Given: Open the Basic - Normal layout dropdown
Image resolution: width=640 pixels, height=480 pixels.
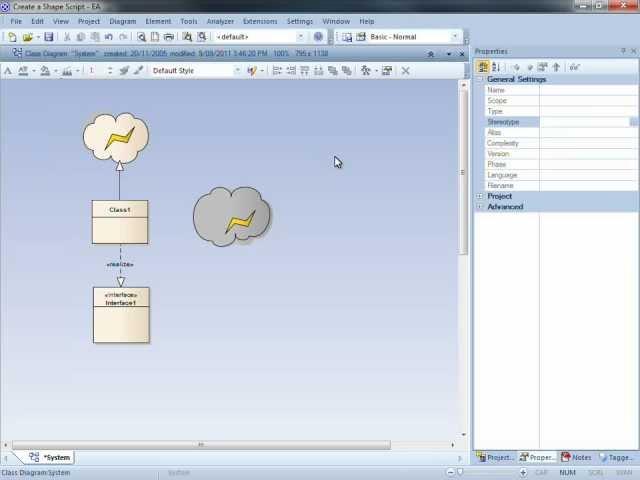Looking at the screenshot, I should [455, 37].
